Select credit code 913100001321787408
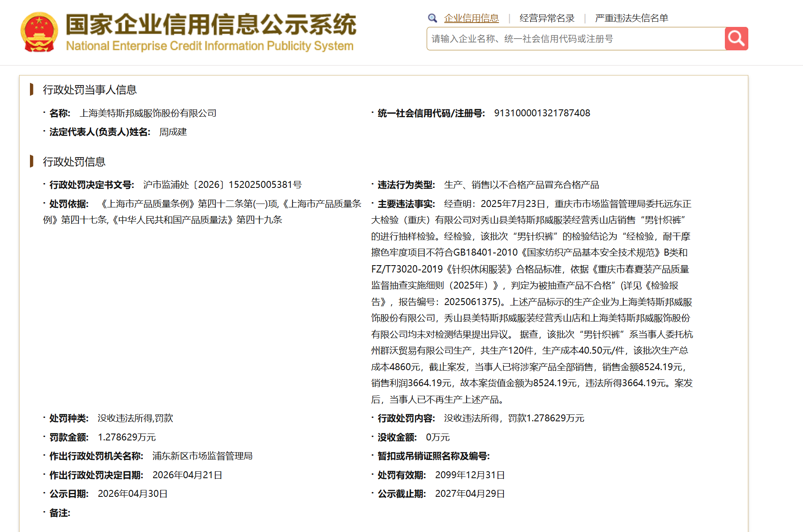Screen dimensions: 803x532 click(x=542, y=113)
